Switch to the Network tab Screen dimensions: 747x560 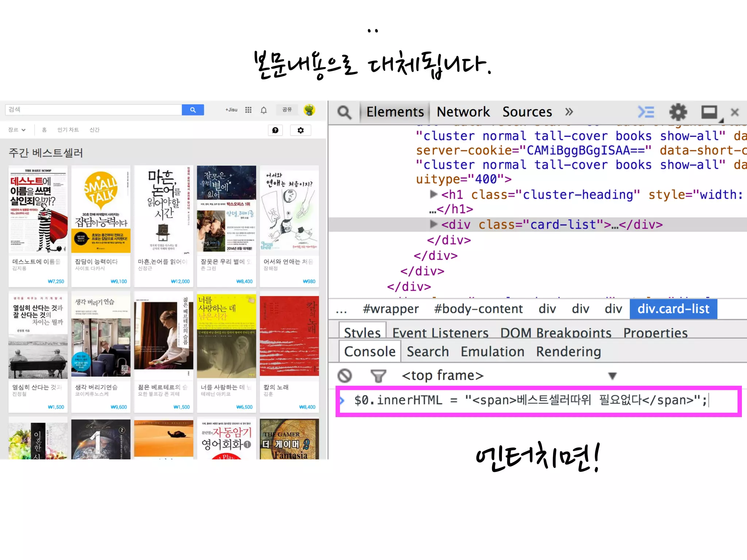coord(463,112)
